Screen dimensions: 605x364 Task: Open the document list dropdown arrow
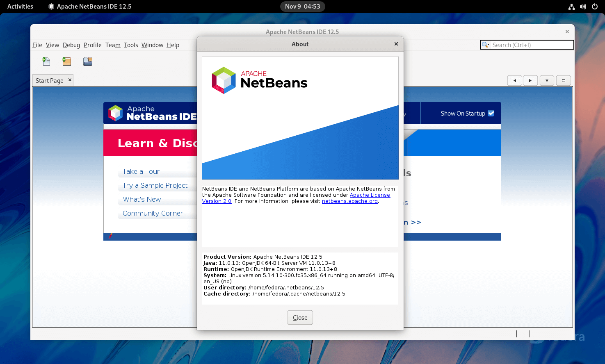(x=547, y=81)
